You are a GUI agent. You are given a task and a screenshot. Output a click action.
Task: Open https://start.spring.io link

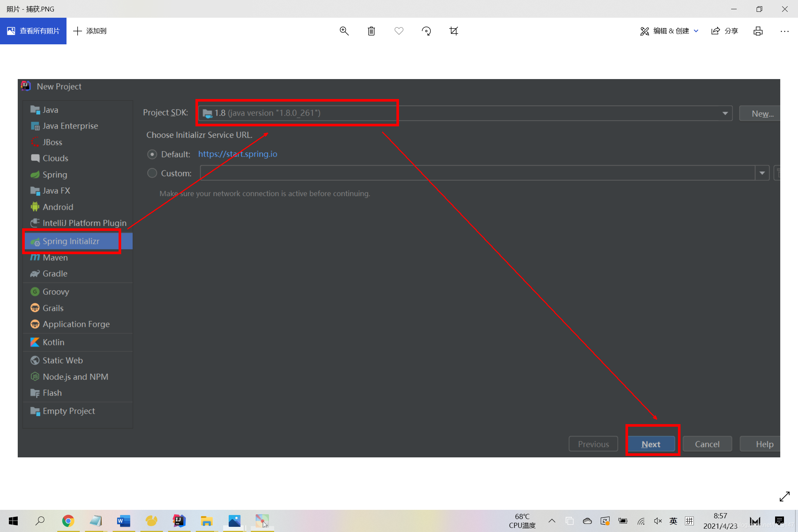tap(238, 154)
